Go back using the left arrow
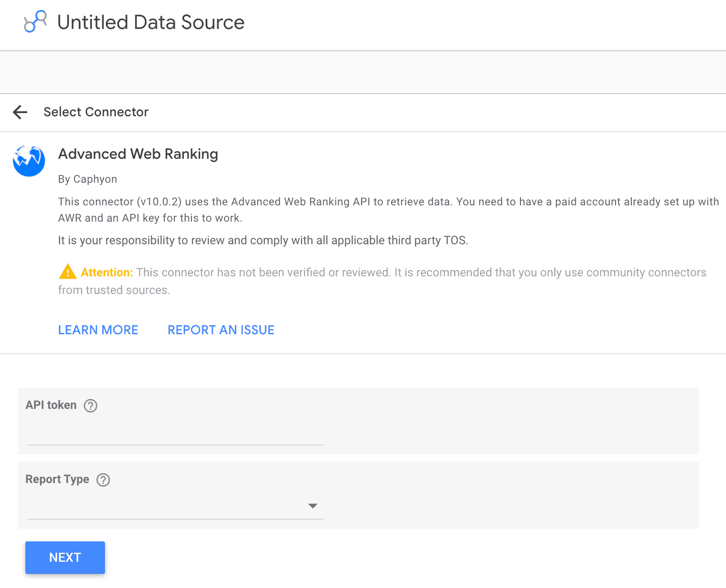Screen dimensions: 726x588 (x=20, y=112)
